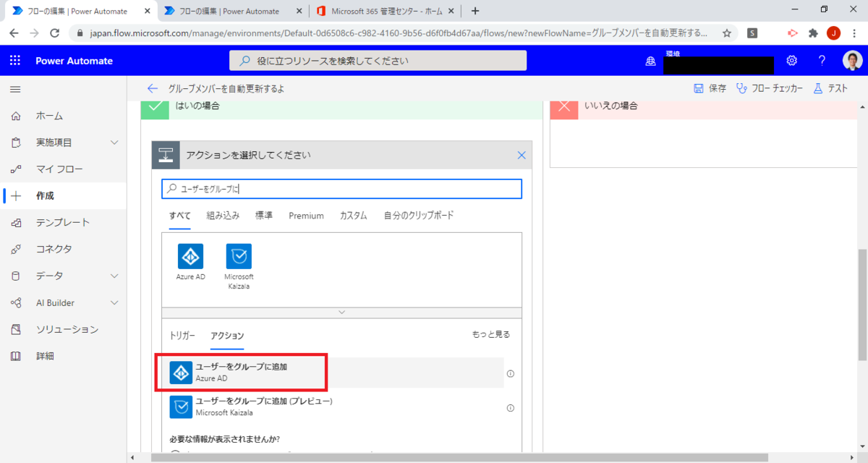Image resolution: width=868 pixels, height=463 pixels.
Task: Collapse the connector list chevron
Action: point(341,312)
